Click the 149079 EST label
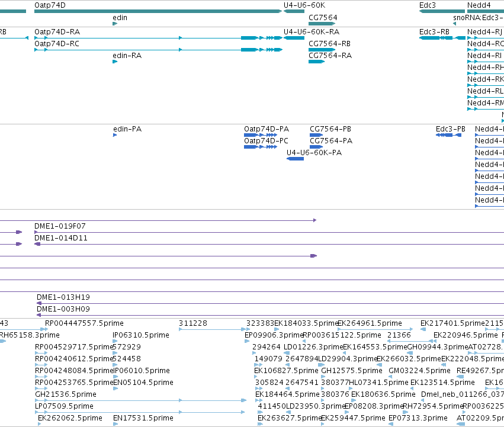Image resolution: width=504 pixels, height=427 pixels. 268,359
